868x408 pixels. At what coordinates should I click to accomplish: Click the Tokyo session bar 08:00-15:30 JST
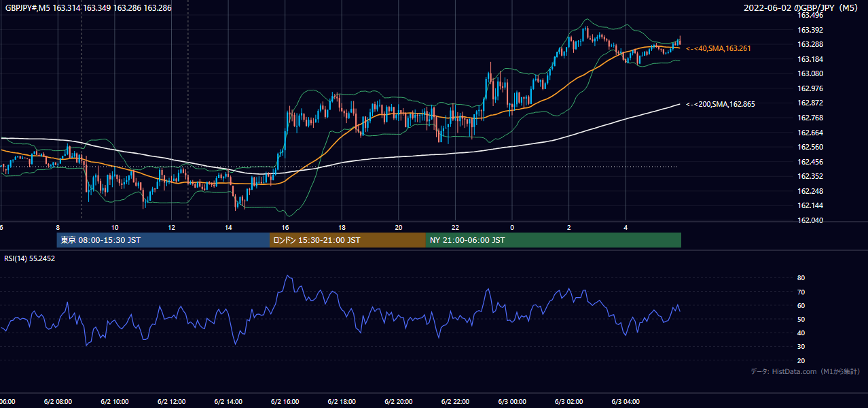click(x=163, y=240)
